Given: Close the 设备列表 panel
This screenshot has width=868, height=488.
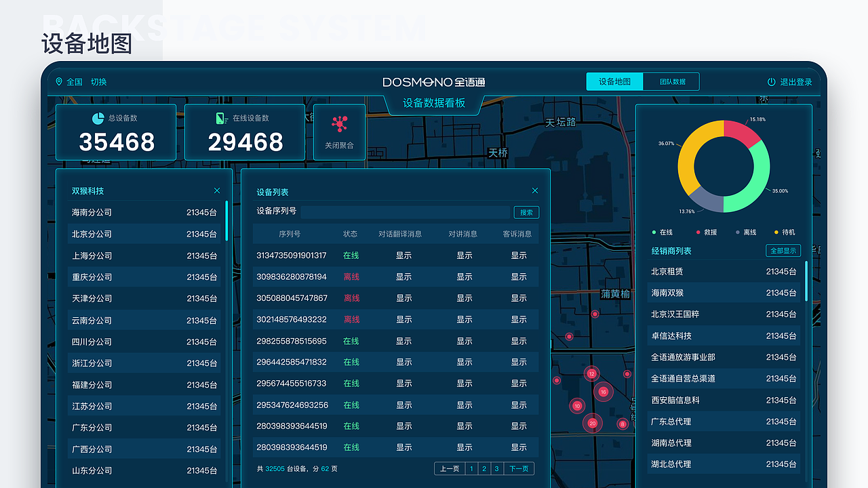Looking at the screenshot, I should click(x=535, y=191).
